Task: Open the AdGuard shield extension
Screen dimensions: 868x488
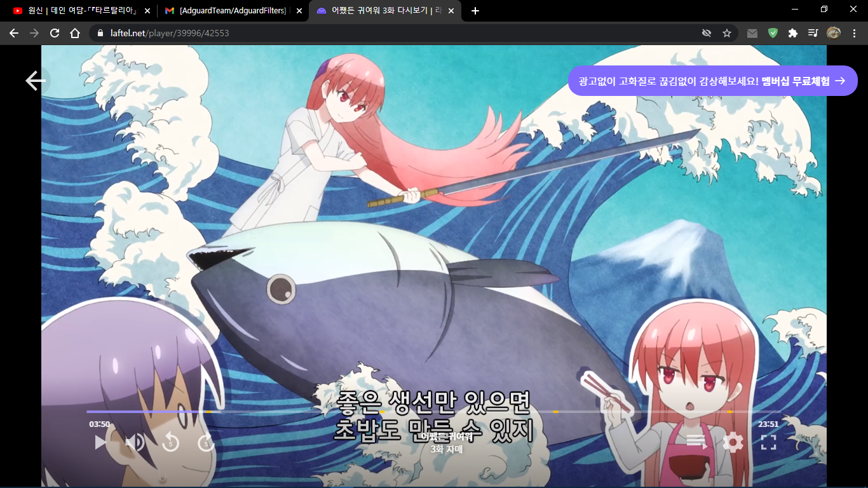Action: click(773, 33)
